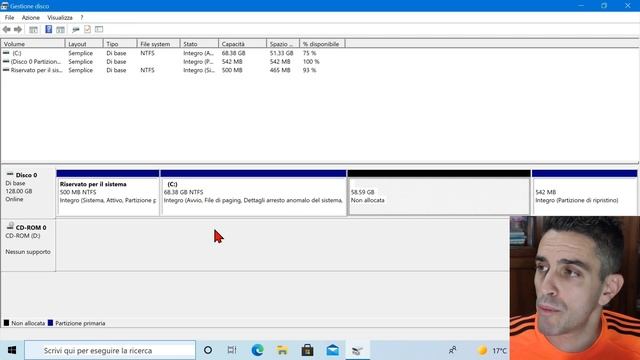Select the Riservato per il sis... volume row
This screenshot has width=640, height=360.
(x=173, y=70)
